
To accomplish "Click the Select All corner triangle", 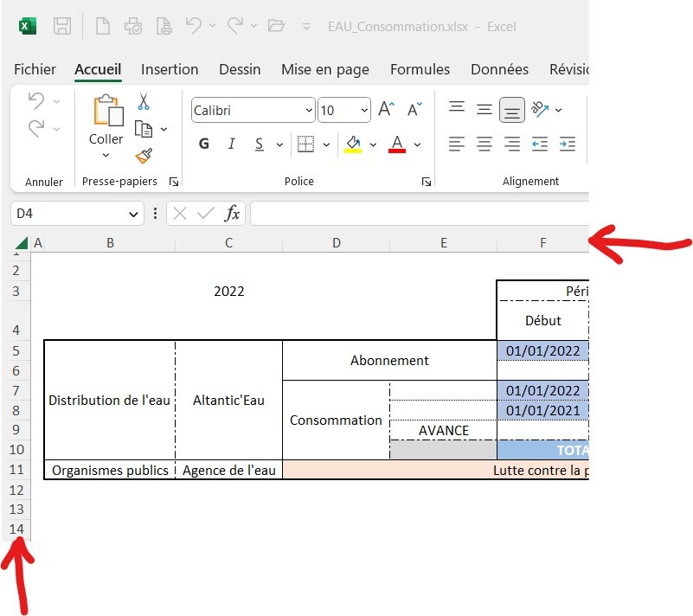I will 22,243.
